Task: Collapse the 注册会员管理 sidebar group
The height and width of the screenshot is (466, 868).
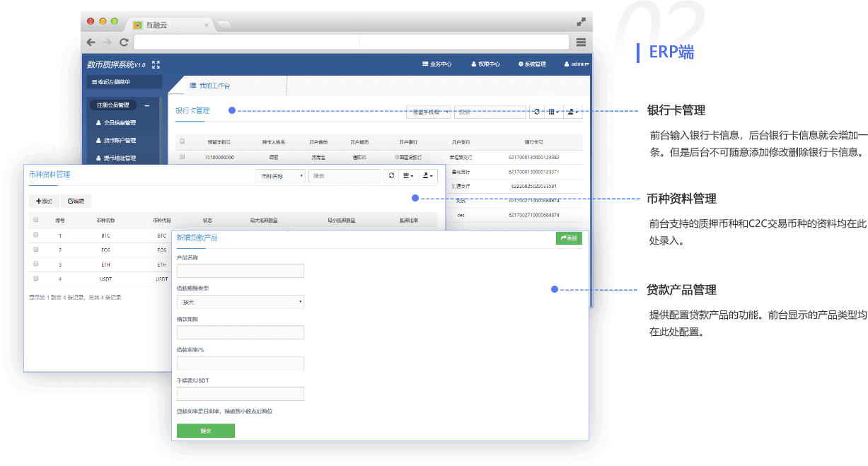Action: coord(147,105)
